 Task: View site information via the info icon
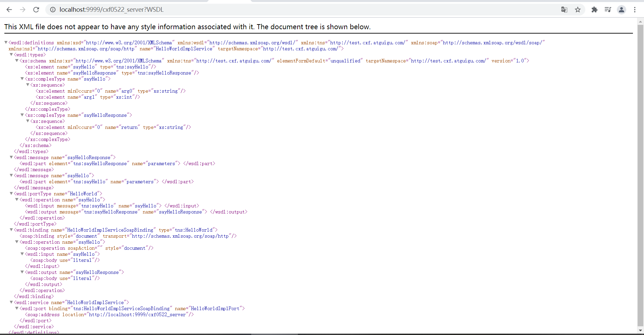[53, 10]
